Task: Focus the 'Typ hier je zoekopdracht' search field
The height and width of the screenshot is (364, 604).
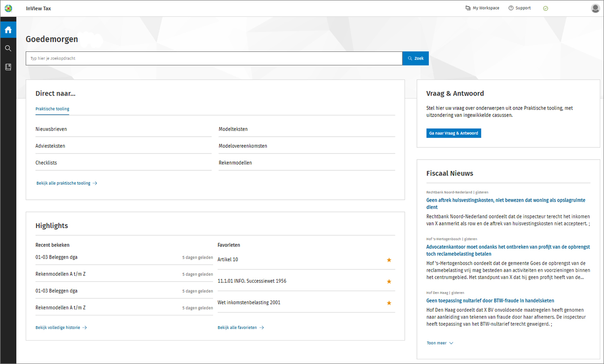Action: (214, 58)
